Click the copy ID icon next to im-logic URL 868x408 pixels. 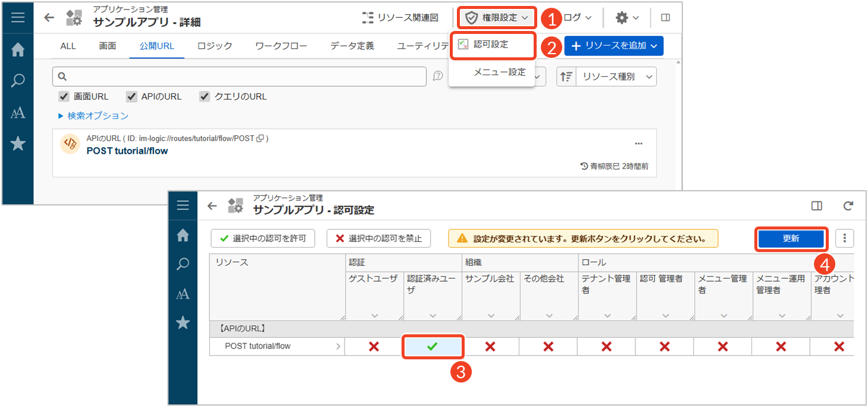pyautogui.click(x=259, y=139)
